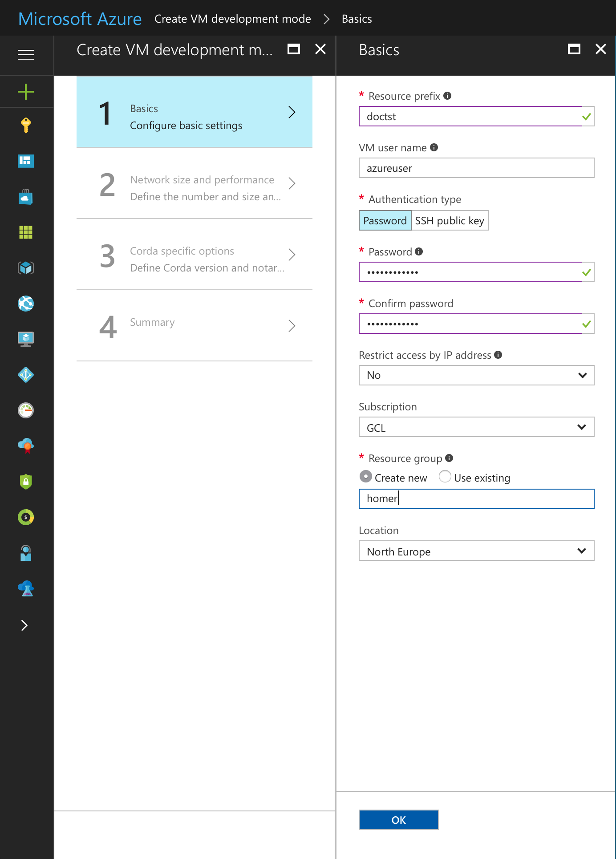Open the green grid All resources icon
The height and width of the screenshot is (859, 616).
26,232
